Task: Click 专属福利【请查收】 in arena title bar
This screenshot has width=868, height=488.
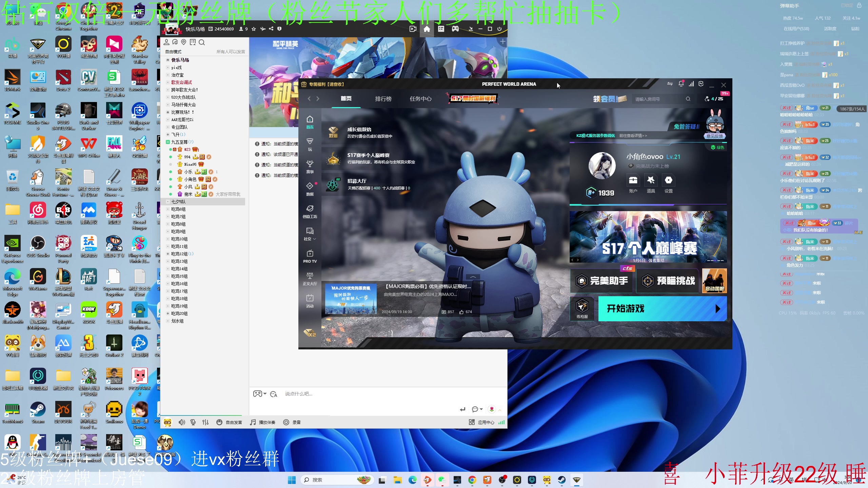Action: (x=323, y=84)
